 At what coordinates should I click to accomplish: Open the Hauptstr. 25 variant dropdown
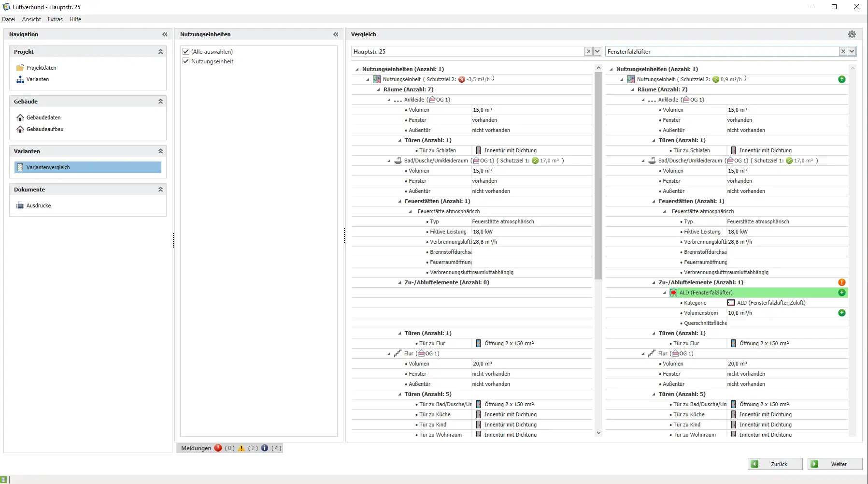[x=598, y=51]
